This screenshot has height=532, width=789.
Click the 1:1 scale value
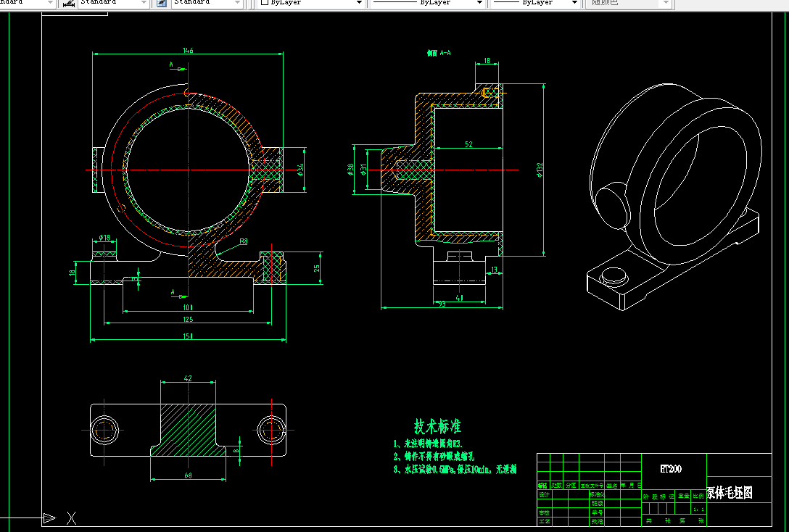click(699, 510)
